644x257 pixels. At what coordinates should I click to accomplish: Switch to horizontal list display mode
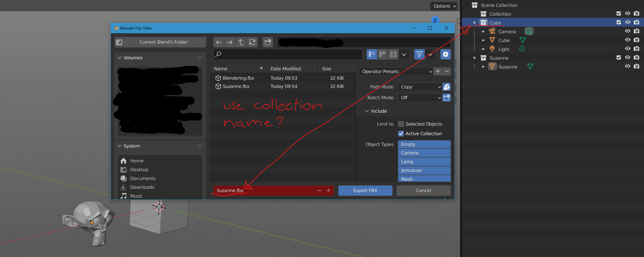coord(382,54)
